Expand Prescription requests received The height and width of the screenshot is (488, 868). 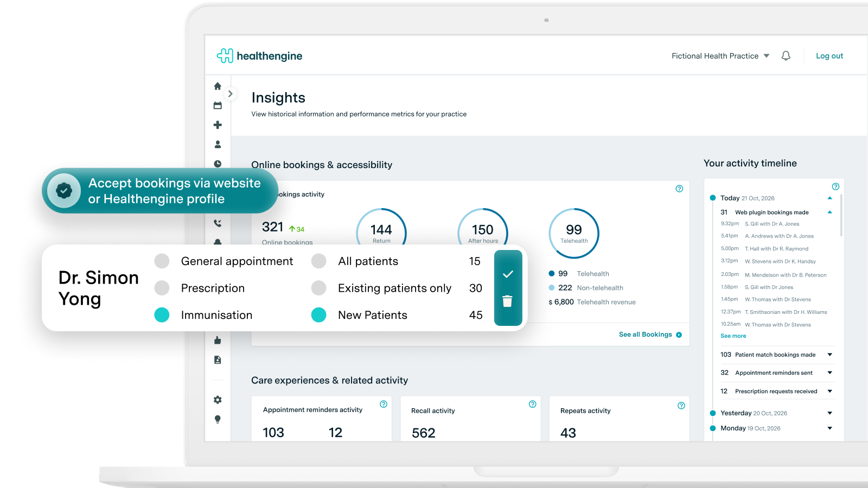829,391
